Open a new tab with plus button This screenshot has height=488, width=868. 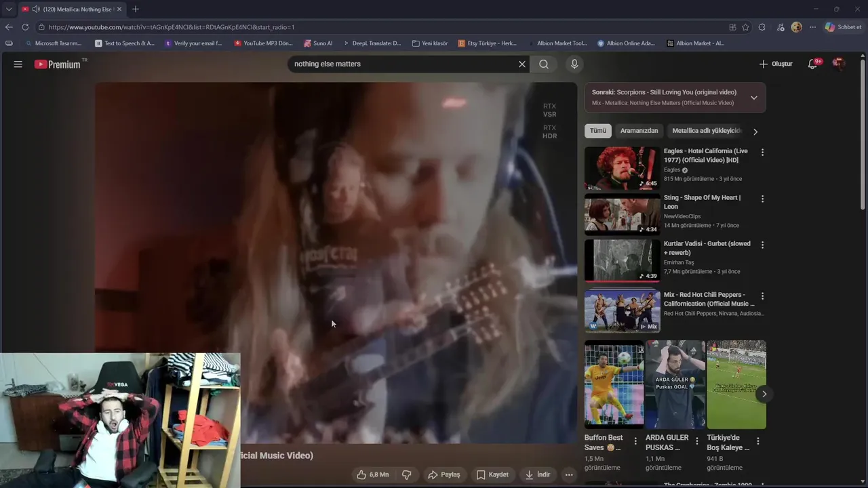tap(136, 9)
